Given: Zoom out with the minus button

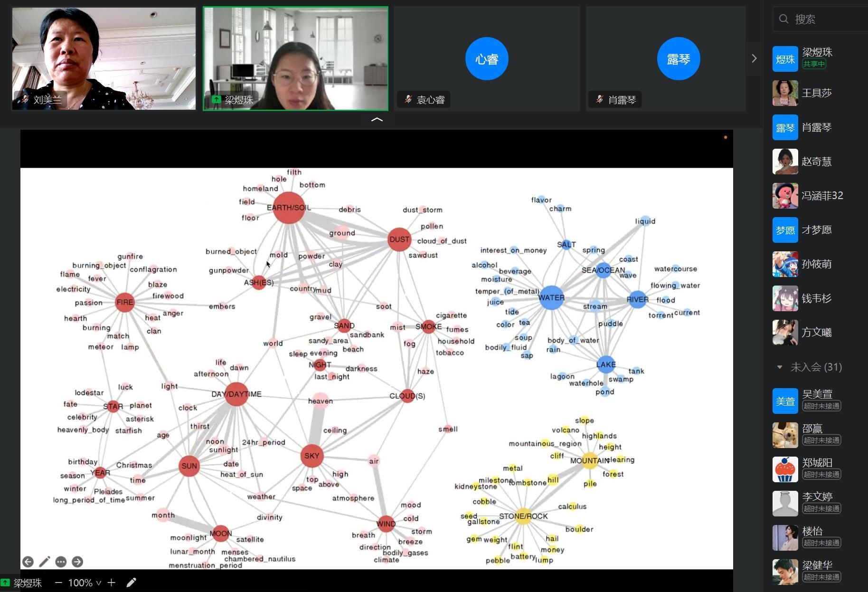Looking at the screenshot, I should [58, 582].
